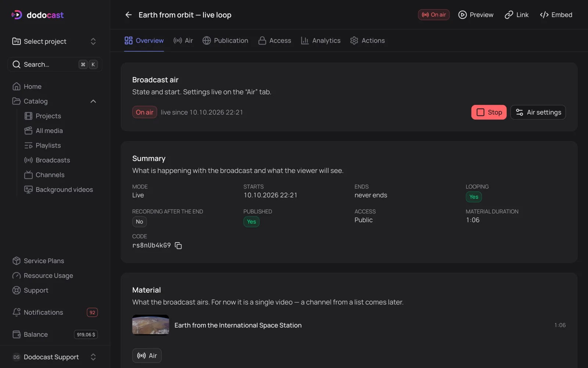
Task: Switch to the Overview tab
Action: pos(144,40)
